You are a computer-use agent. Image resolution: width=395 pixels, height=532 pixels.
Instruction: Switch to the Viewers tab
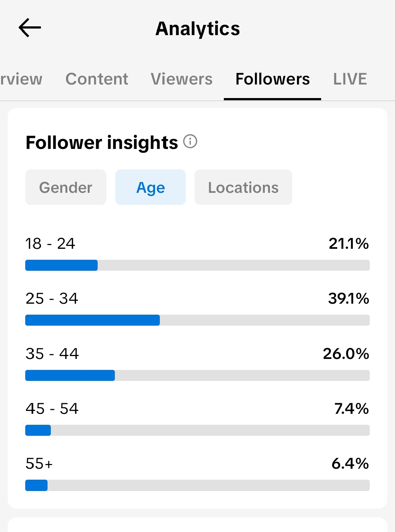(x=181, y=79)
